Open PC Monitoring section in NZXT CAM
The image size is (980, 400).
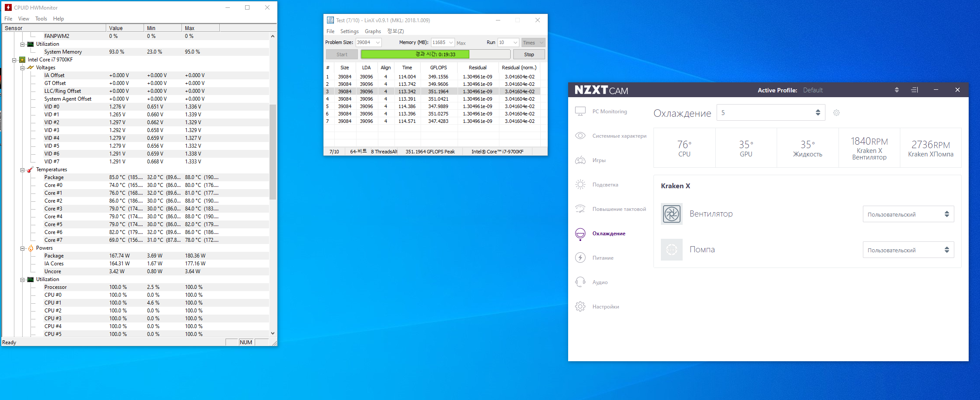coord(610,112)
